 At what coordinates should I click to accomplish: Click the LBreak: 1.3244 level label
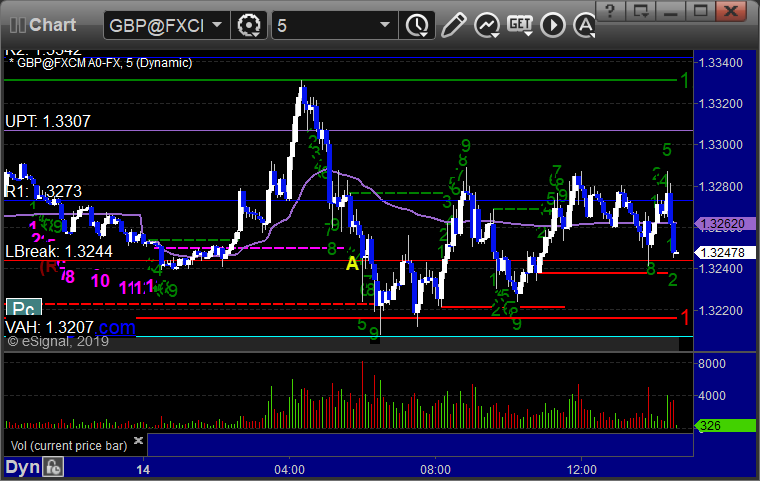(59, 251)
